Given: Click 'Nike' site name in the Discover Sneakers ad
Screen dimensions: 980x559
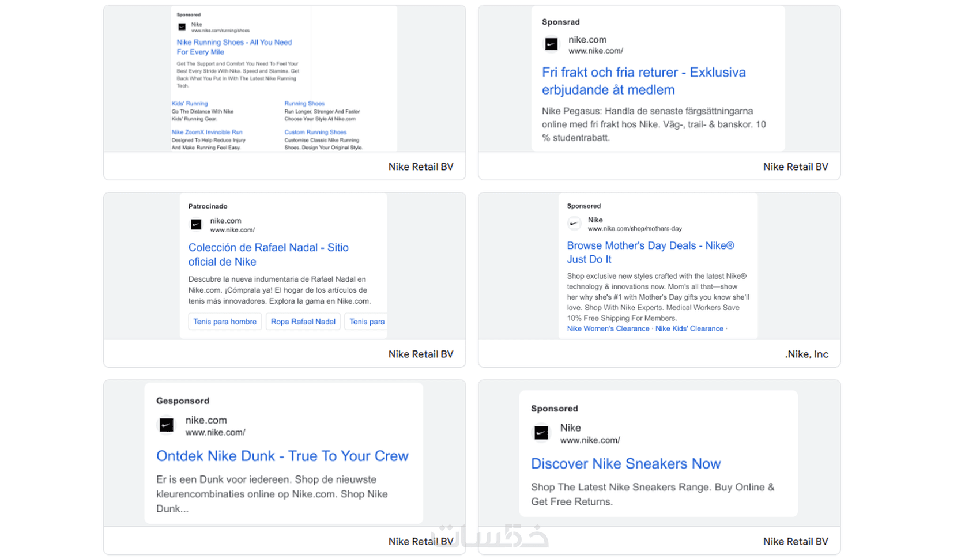Looking at the screenshot, I should pos(570,428).
